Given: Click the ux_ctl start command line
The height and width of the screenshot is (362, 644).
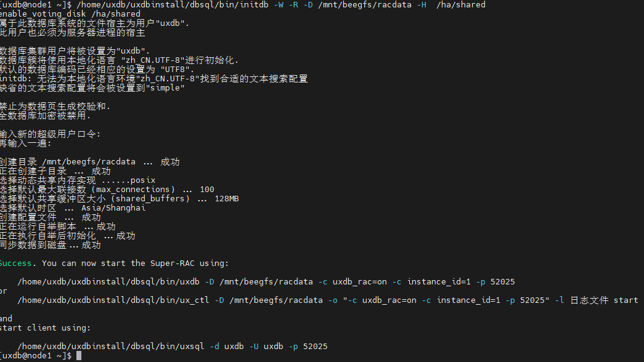Looking at the screenshot, I should 327,300.
